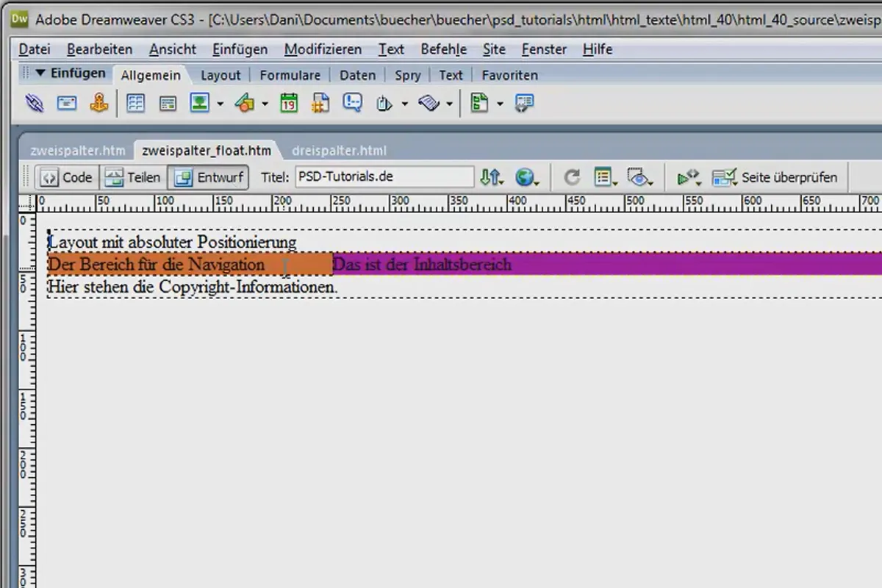
Task: Switch to the Layout insert tab
Action: (x=220, y=75)
